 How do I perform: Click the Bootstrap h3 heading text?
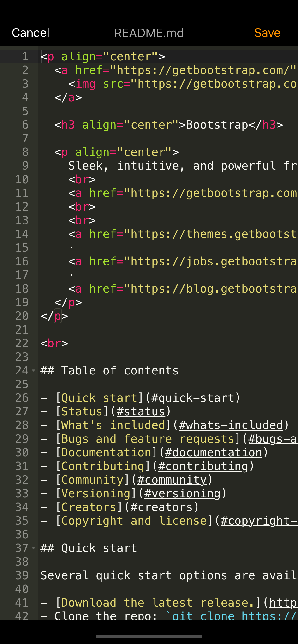pyautogui.click(x=217, y=125)
